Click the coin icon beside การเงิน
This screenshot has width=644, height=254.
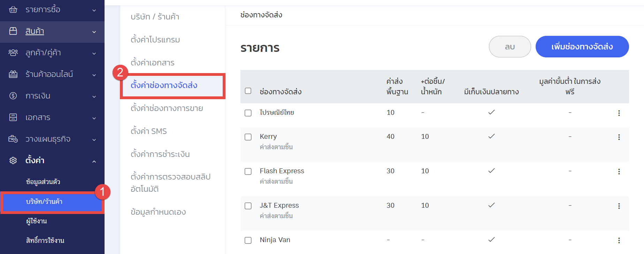(x=13, y=96)
